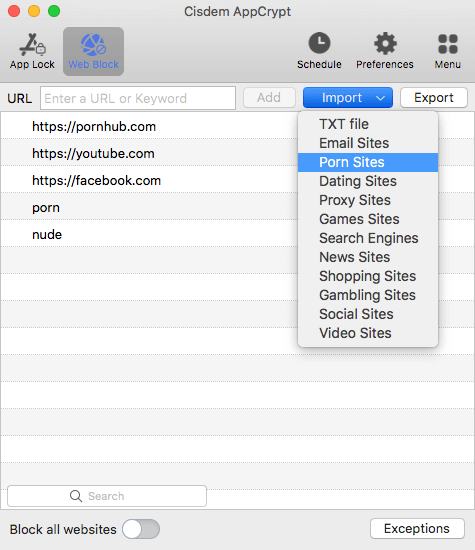
Task: Select Proxy Sites import option
Action: (x=368, y=200)
